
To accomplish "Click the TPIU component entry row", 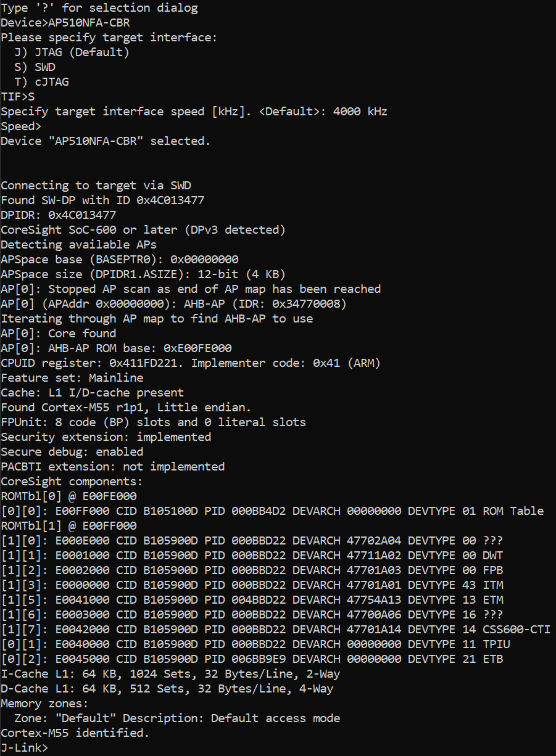I will coord(255,644).
